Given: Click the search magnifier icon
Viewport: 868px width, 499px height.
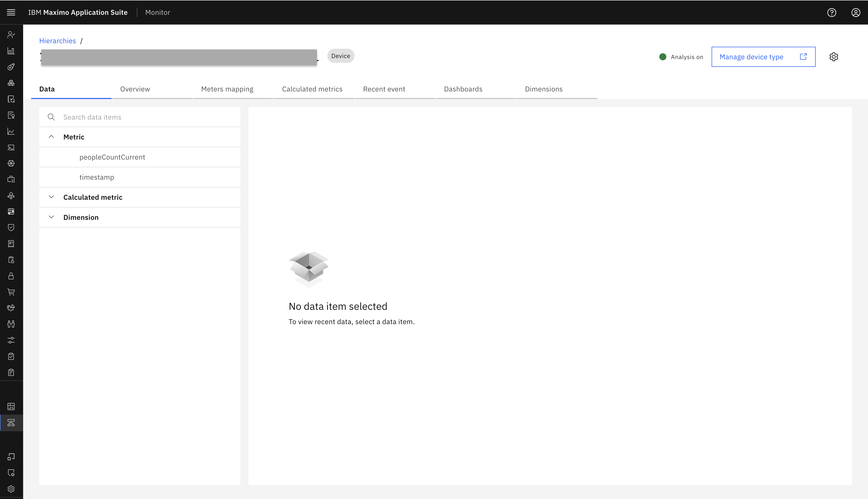Looking at the screenshot, I should [x=51, y=117].
